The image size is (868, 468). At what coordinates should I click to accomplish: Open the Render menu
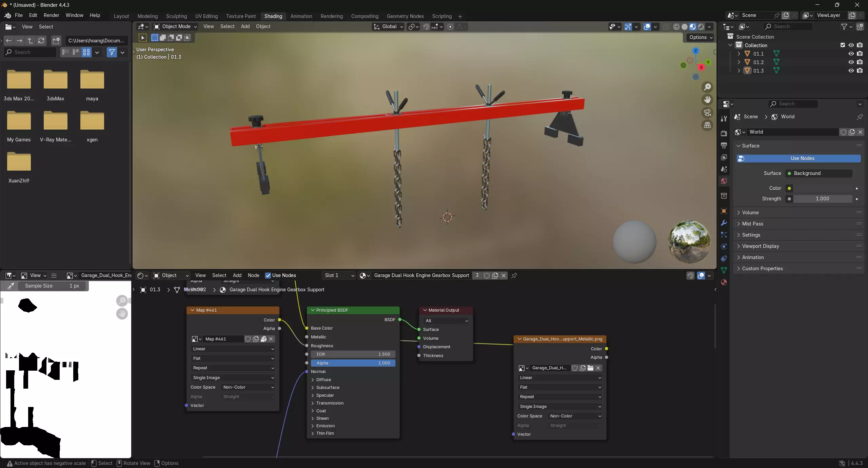[51, 15]
